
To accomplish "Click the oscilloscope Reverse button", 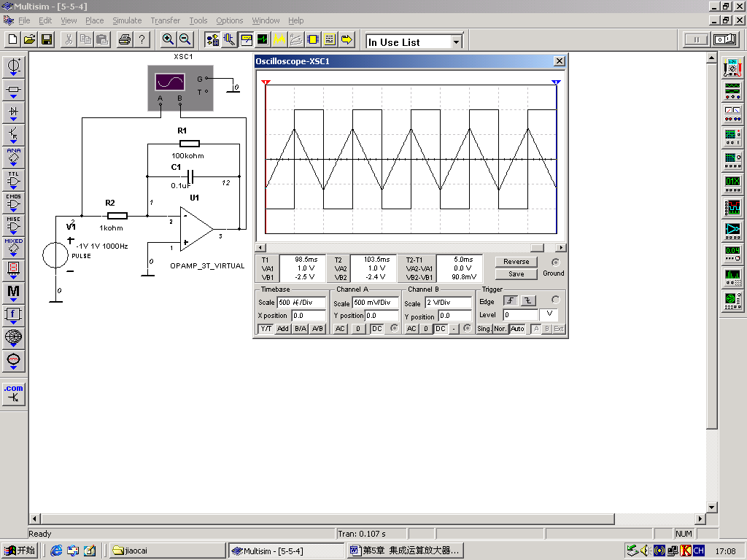I will (516, 262).
